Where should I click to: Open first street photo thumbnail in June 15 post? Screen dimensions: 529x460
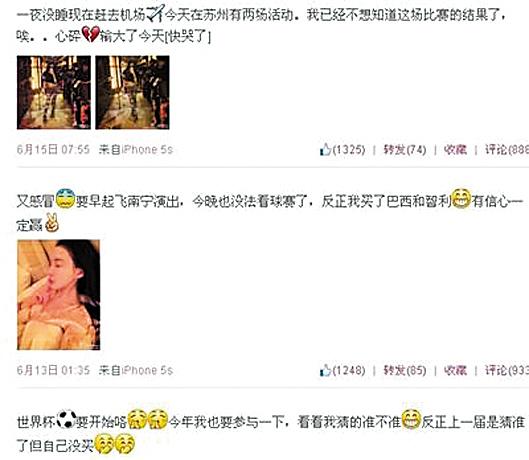[x=54, y=92]
